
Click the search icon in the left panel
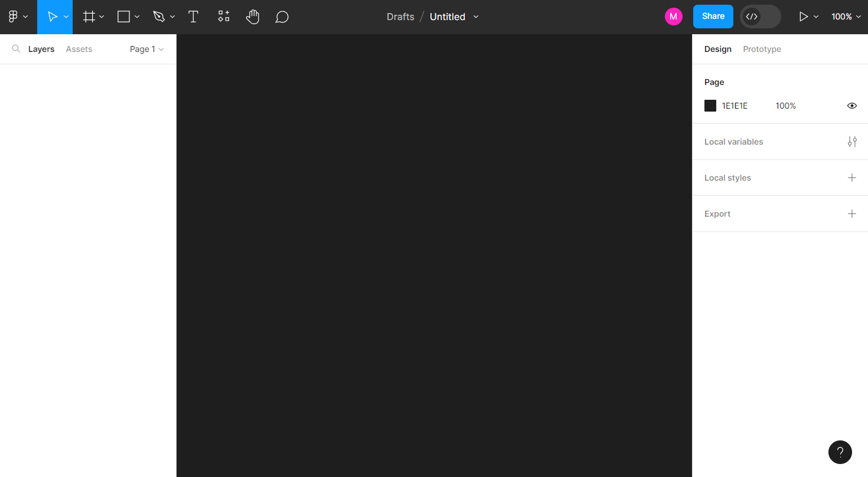15,49
